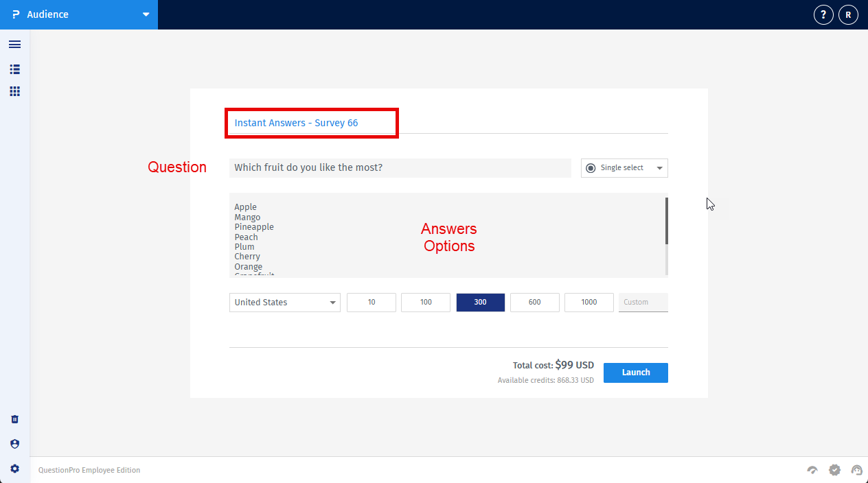The image size is (868, 483).
Task: Open the hamburger navigation menu in the sidebar
Action: tap(14, 44)
